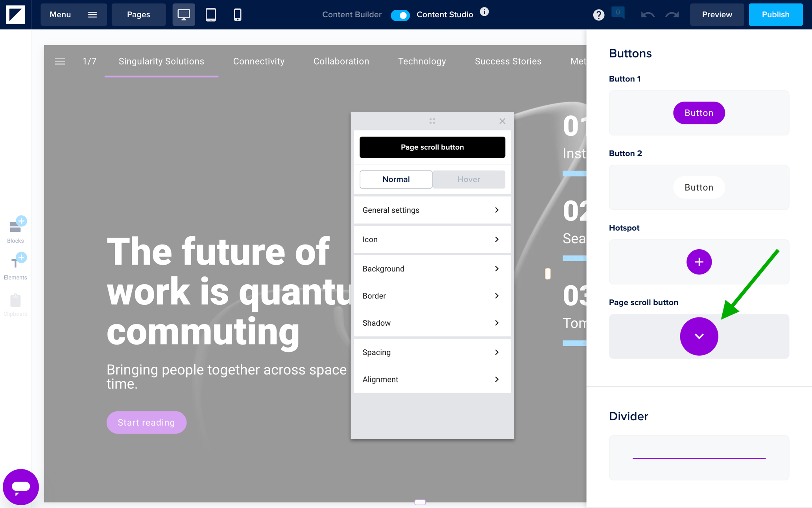Click the Foleon logo icon
The height and width of the screenshot is (508, 812).
click(x=15, y=15)
